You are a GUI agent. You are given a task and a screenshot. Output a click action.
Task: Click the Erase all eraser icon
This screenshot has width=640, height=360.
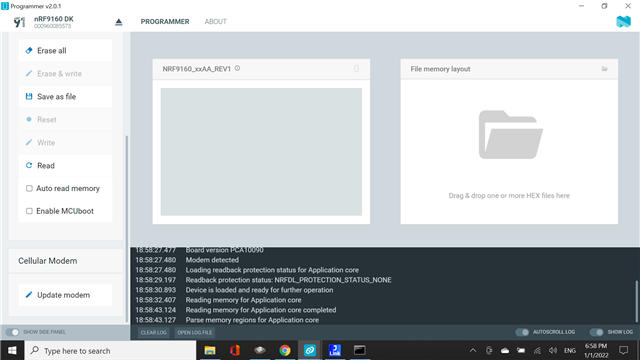click(29, 51)
